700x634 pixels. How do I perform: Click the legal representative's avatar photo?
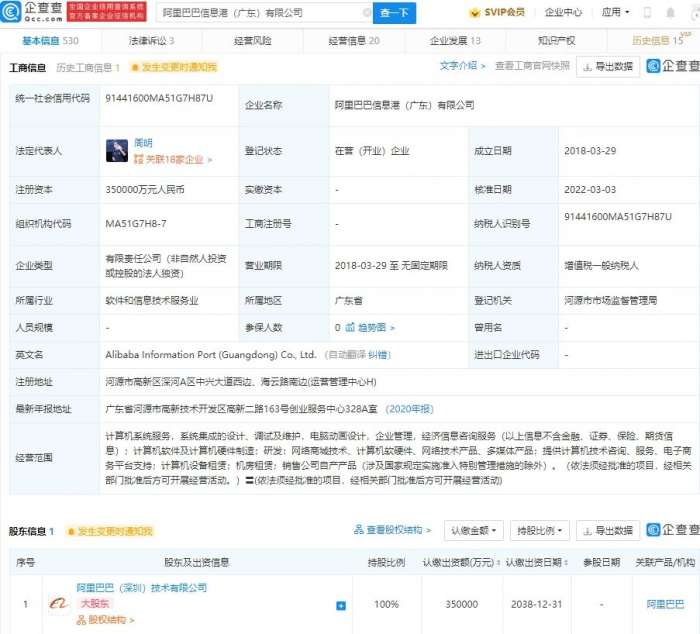117,150
